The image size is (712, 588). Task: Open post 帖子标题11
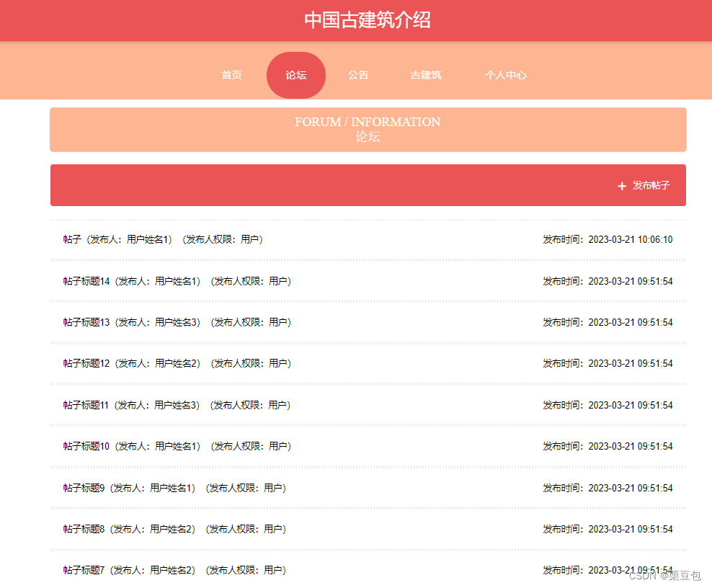coord(177,405)
